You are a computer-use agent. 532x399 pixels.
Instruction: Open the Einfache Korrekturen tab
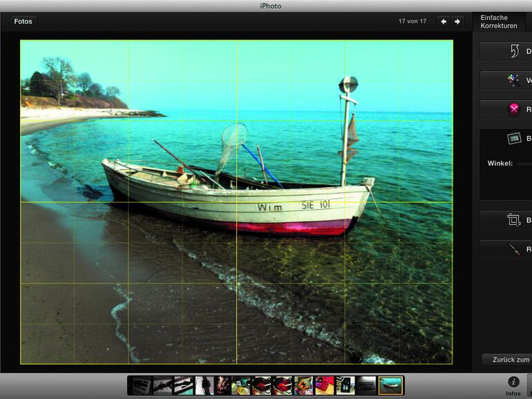(499, 21)
